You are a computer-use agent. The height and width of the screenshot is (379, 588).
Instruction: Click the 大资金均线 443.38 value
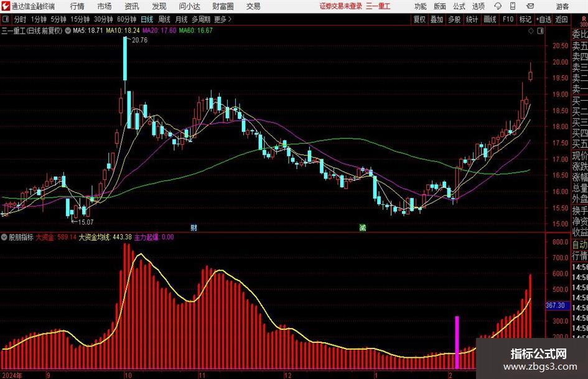[105, 237]
